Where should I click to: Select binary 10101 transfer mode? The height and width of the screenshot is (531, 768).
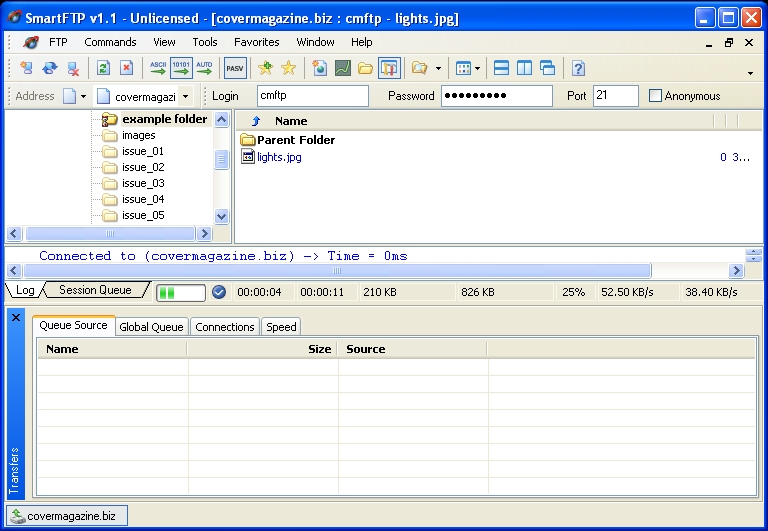(x=181, y=68)
